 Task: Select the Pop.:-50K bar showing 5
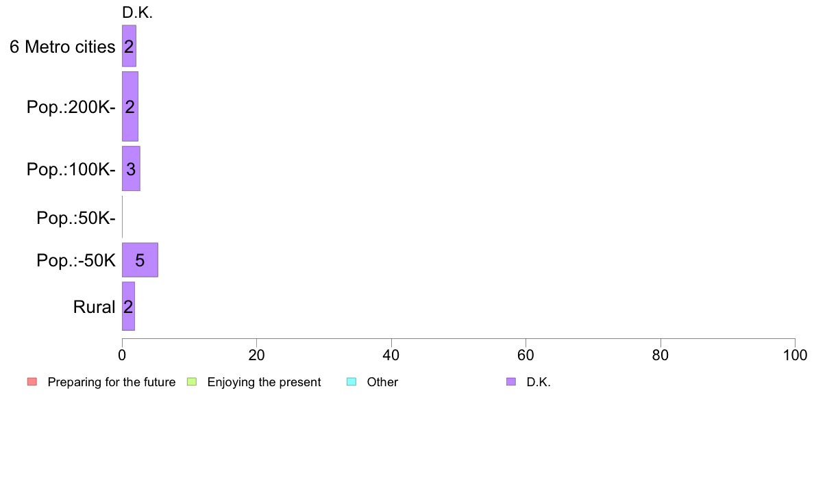pyautogui.click(x=140, y=260)
